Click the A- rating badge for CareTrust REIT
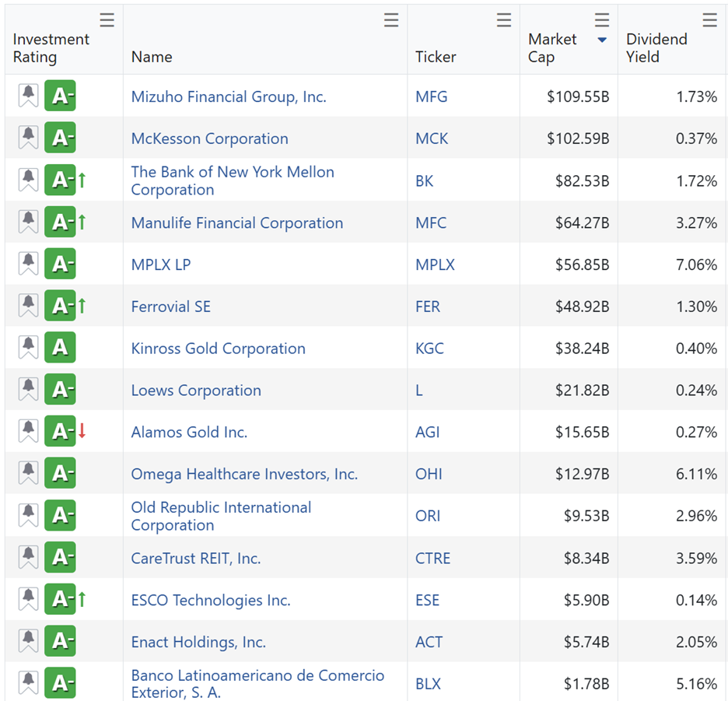728x701 pixels. [x=60, y=558]
